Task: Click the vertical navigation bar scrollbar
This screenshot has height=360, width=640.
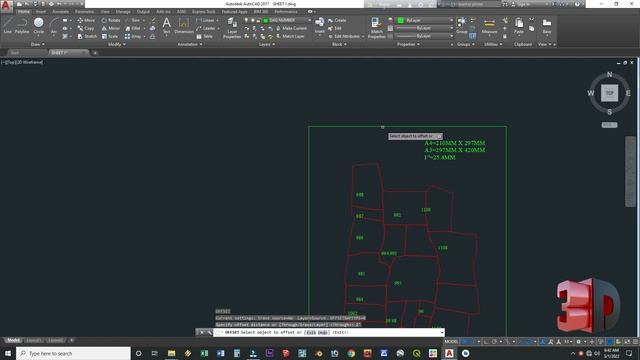Action: 630,171
